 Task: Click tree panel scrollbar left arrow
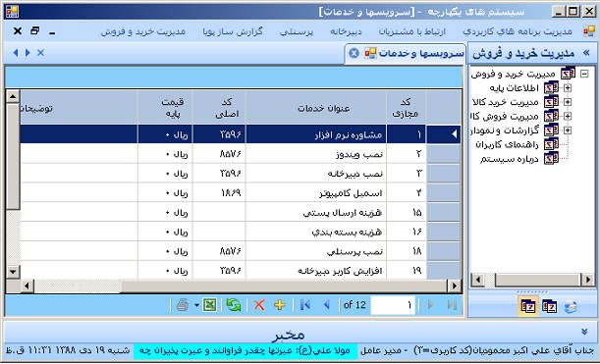coord(477,280)
